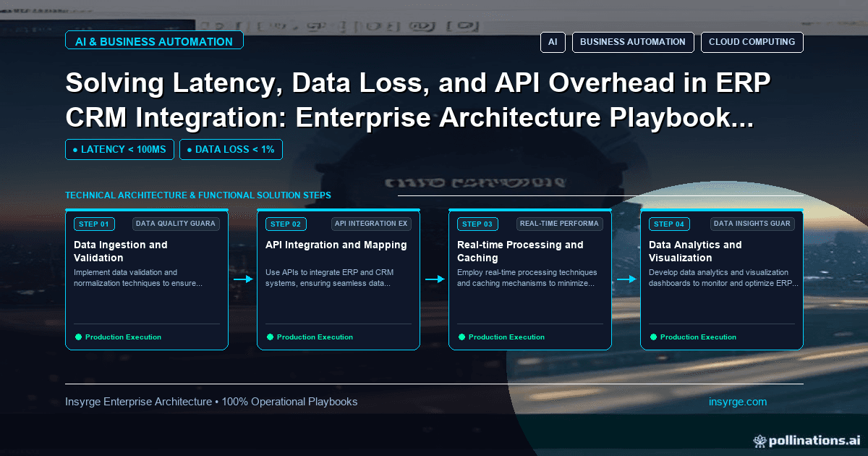Click the STEP 01 badge
This screenshot has height=456, width=868.
pyautogui.click(x=94, y=224)
